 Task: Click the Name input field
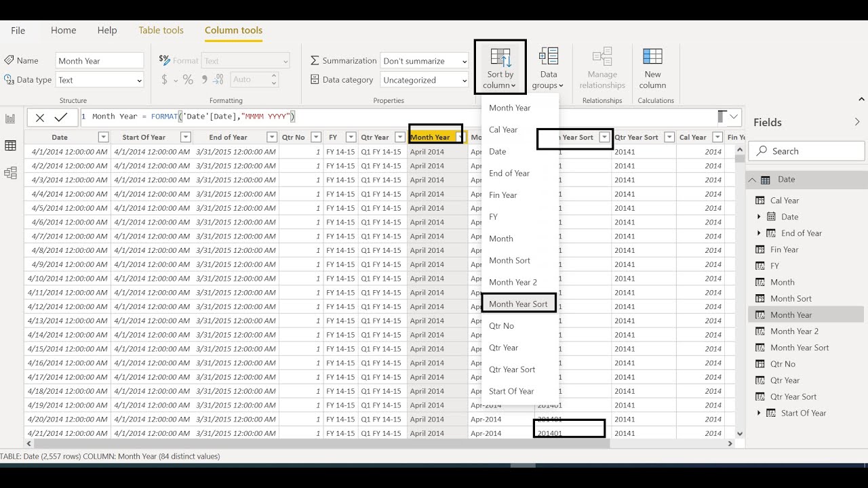tap(100, 61)
